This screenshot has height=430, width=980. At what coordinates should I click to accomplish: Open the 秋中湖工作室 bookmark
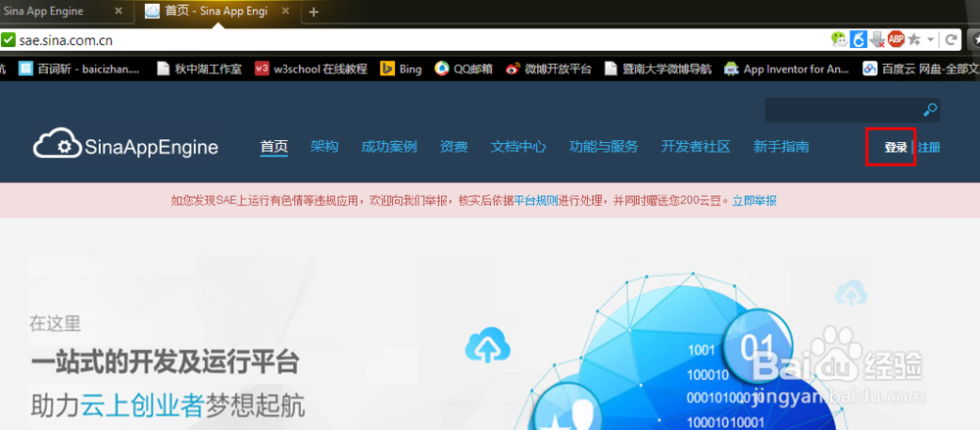pyautogui.click(x=199, y=69)
